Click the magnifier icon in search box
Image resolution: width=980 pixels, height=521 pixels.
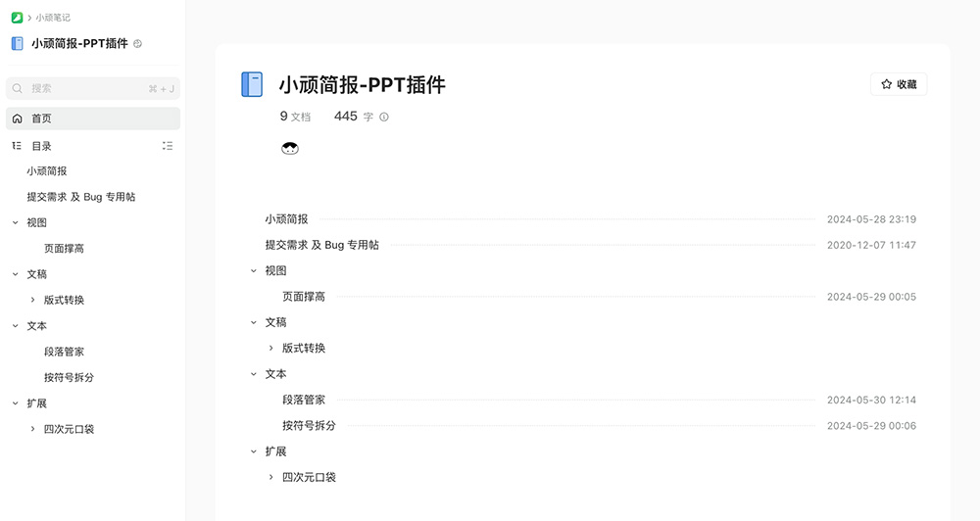tap(18, 89)
